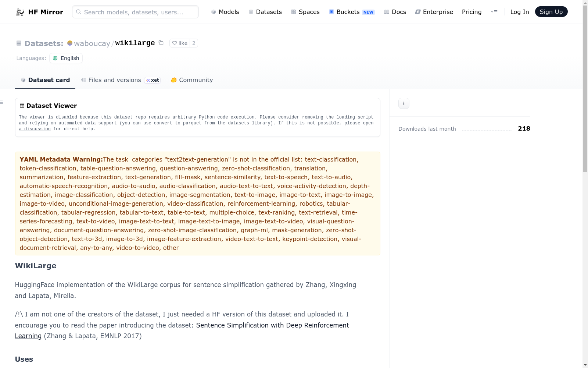Click the open a discussion link
Viewport: 588px width, 368px height.
pyautogui.click(x=368, y=123)
